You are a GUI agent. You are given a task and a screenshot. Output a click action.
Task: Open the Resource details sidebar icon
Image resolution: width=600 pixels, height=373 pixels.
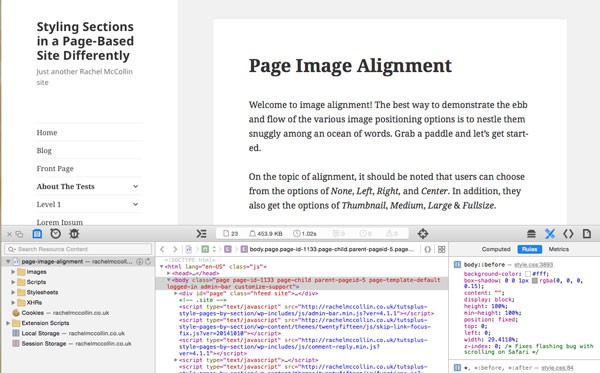[587, 234]
